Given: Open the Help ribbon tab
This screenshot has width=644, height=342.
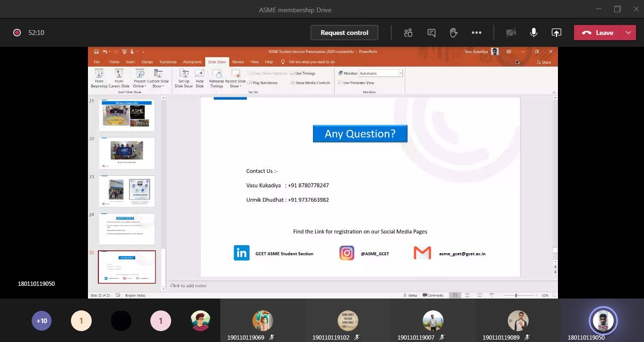Looking at the screenshot, I should [269, 62].
